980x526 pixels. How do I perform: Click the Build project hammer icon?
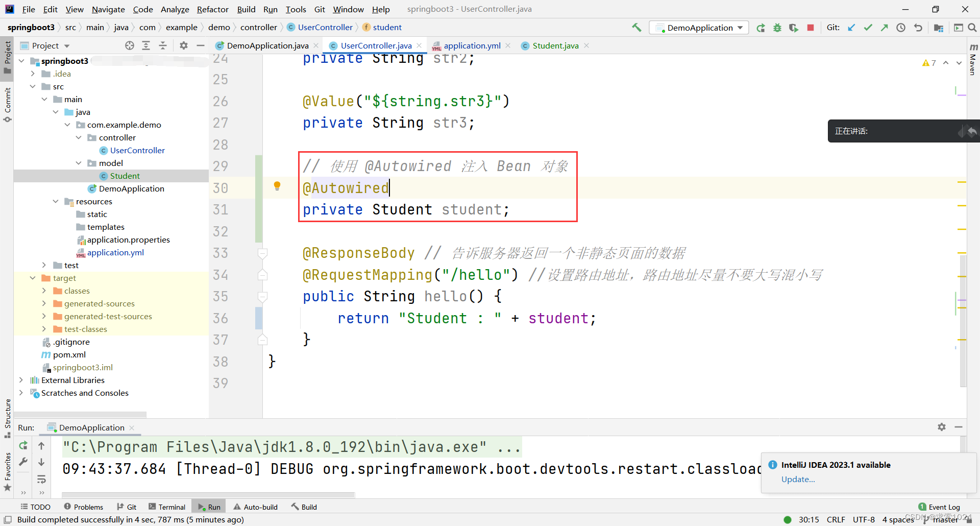636,28
